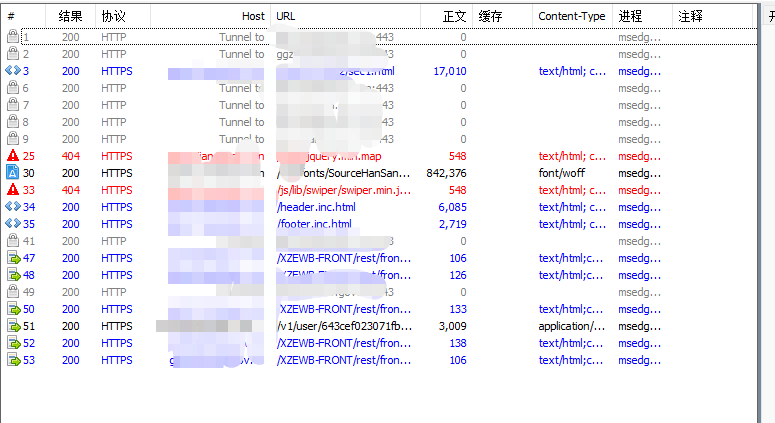Click the application/... content type cell
775x423 pixels.
(x=571, y=326)
